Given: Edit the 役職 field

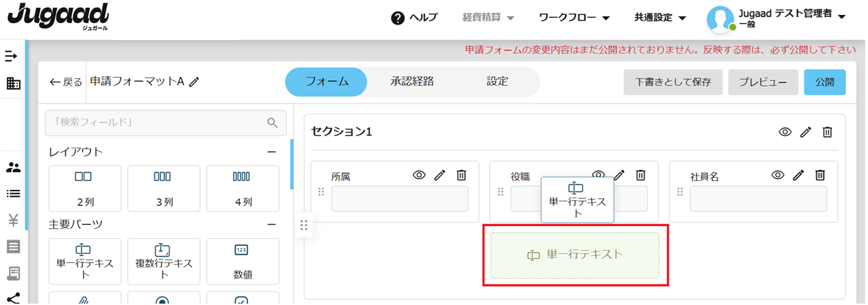Looking at the screenshot, I should tap(619, 175).
